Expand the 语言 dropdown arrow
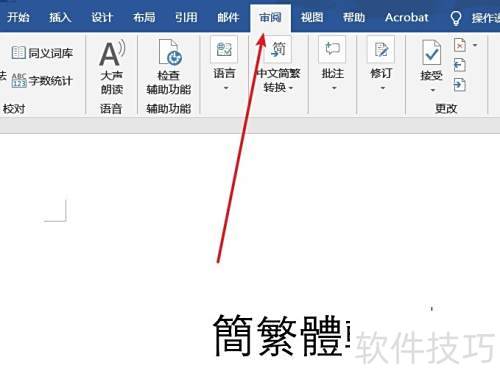The width and height of the screenshot is (500, 385). tap(226, 88)
